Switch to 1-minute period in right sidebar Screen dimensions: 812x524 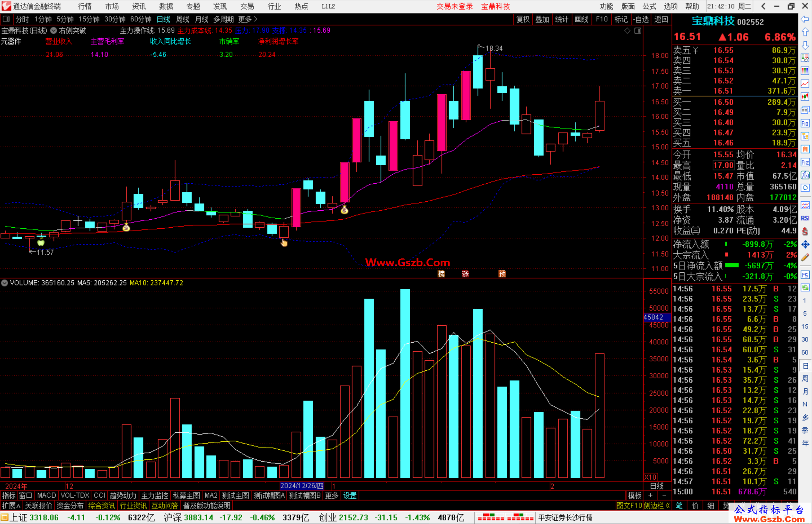pos(805,301)
